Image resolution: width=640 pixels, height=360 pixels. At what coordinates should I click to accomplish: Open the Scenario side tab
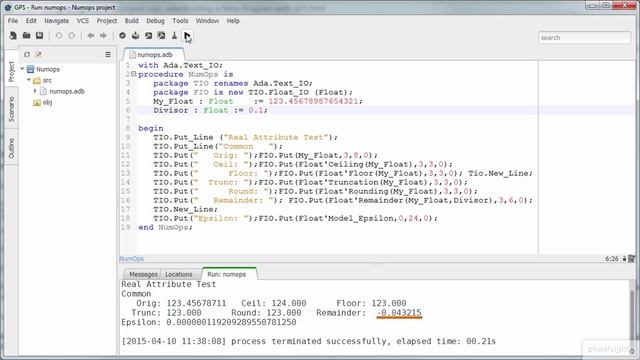point(11,109)
